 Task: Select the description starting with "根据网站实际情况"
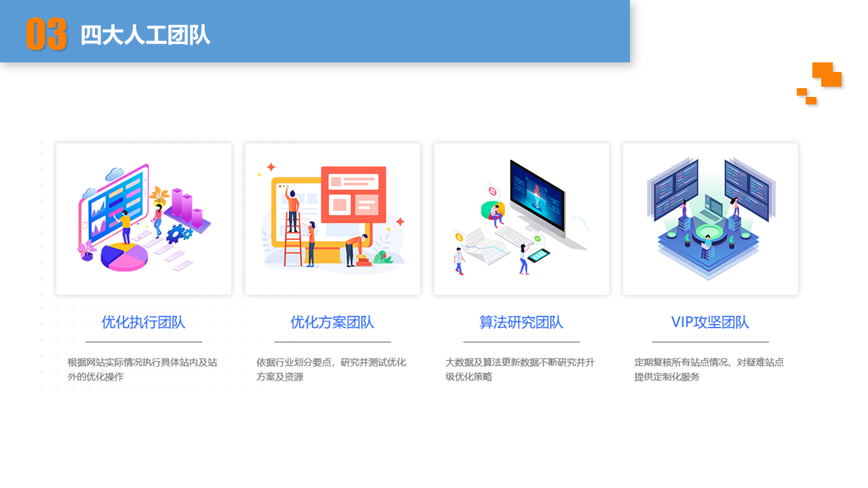point(142,369)
